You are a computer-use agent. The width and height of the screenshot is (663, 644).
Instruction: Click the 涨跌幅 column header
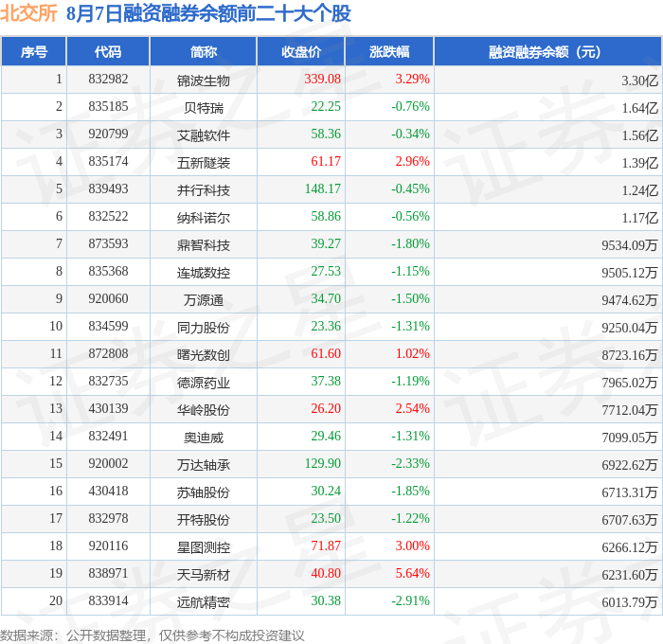click(x=389, y=52)
